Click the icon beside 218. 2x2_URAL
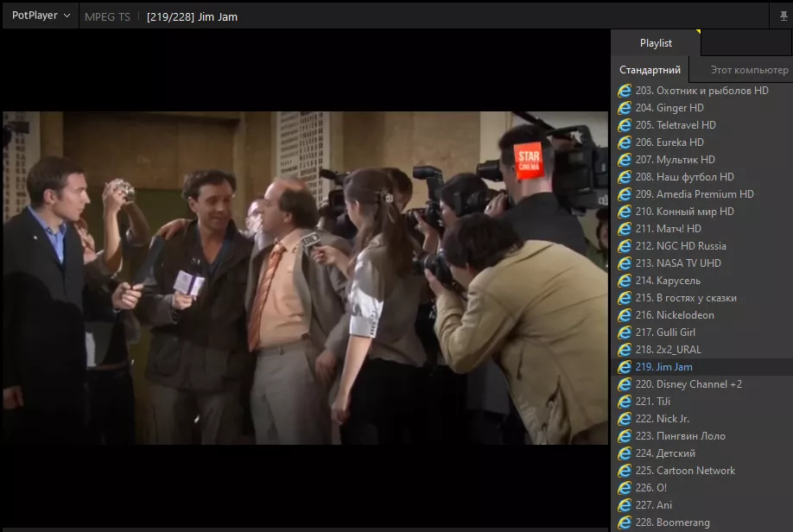This screenshot has height=532, width=793. [625, 350]
